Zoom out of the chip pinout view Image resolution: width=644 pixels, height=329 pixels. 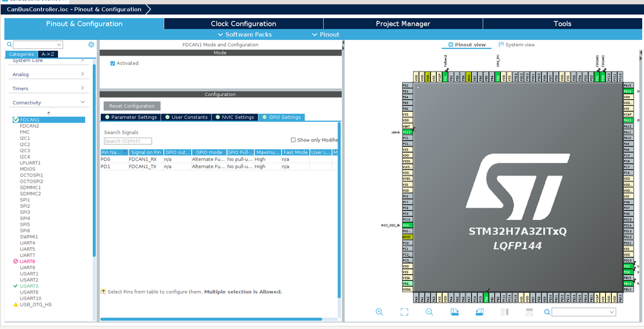pos(429,312)
